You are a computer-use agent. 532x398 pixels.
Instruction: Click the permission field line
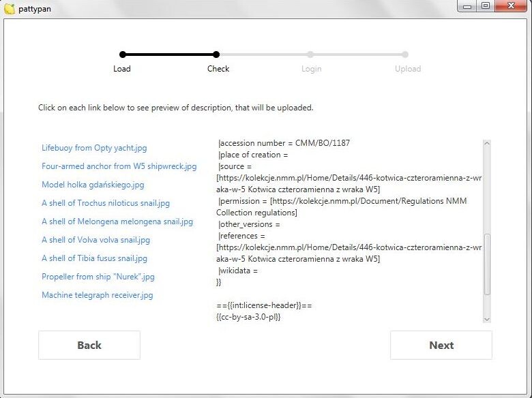[x=342, y=201]
